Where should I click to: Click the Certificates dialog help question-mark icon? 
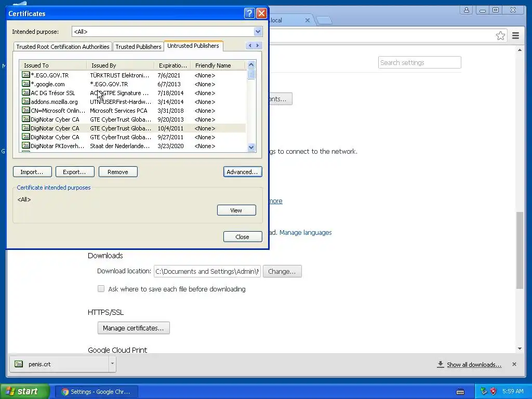[249, 13]
